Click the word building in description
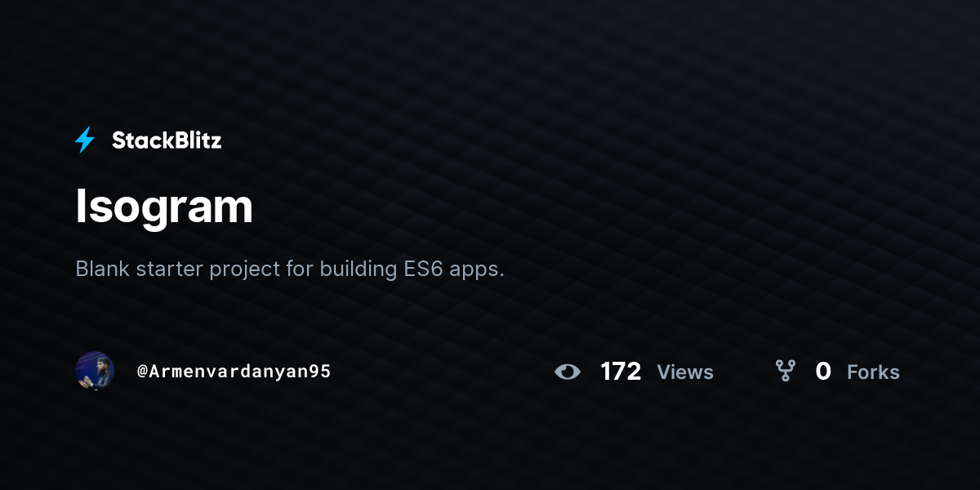The image size is (980, 490). click(359, 269)
